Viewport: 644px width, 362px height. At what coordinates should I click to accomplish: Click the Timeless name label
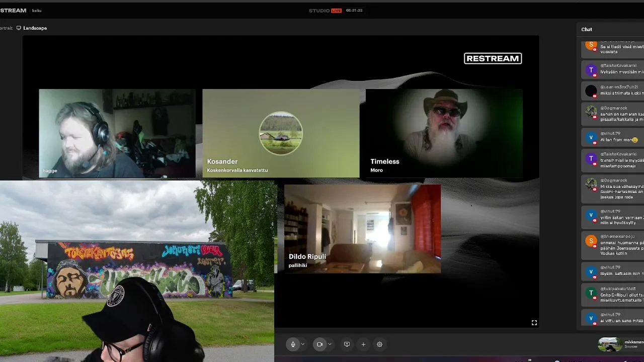[x=385, y=161]
